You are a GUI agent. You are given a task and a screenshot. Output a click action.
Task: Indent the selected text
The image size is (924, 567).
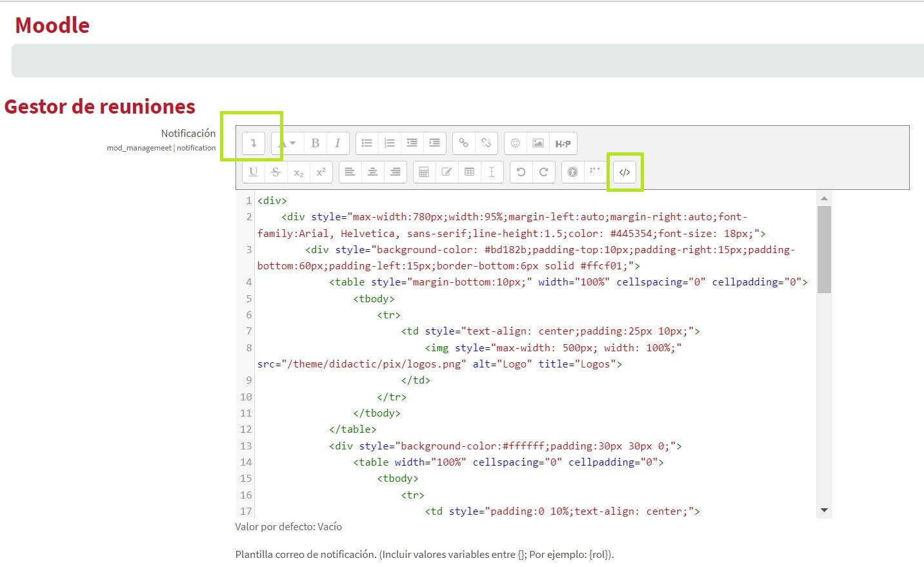(435, 143)
